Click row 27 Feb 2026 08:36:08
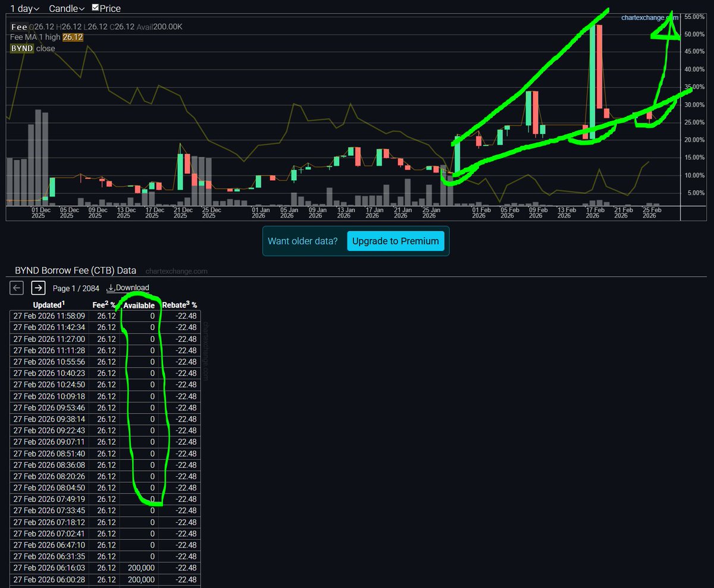The width and height of the screenshot is (714, 588). [x=105, y=465]
